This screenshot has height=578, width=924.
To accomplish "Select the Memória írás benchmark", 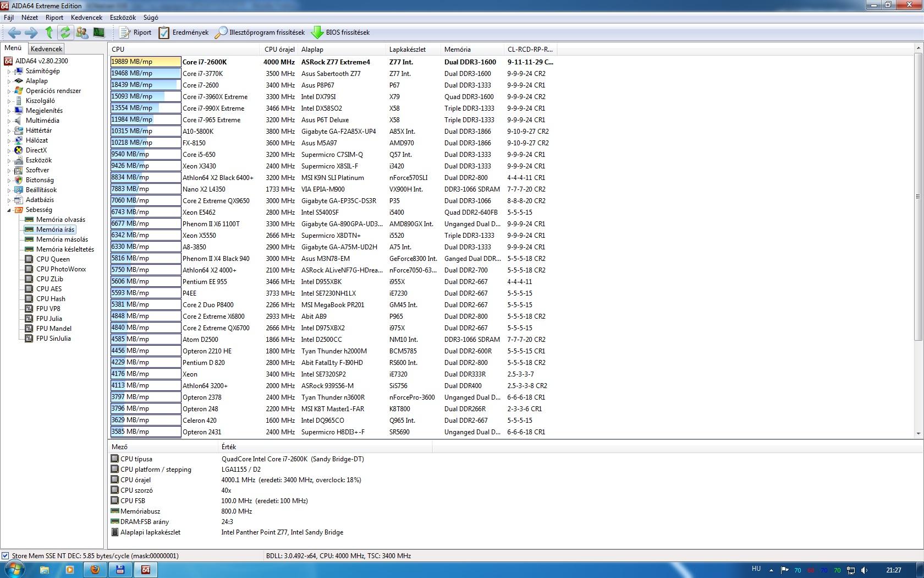I will tap(55, 230).
